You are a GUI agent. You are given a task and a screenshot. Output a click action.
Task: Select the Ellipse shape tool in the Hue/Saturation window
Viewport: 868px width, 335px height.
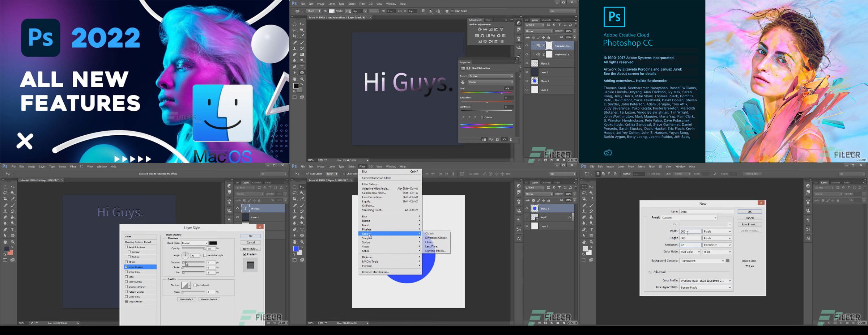point(302,73)
